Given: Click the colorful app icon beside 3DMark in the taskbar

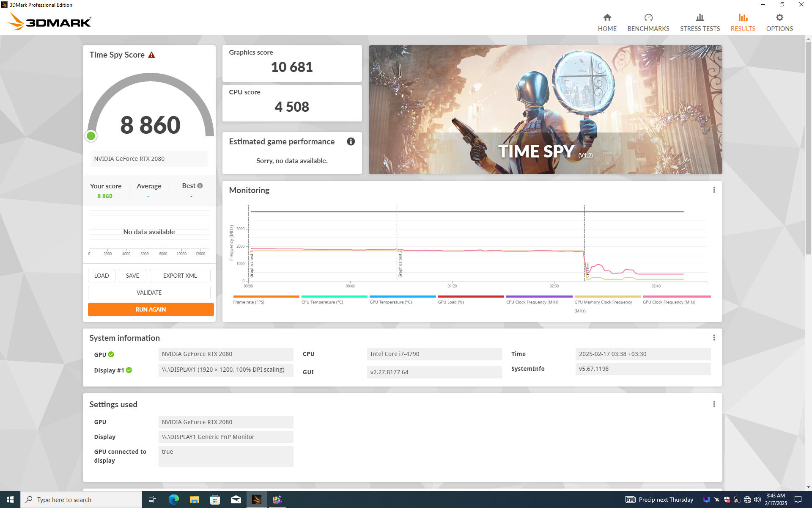Looking at the screenshot, I should click(277, 500).
